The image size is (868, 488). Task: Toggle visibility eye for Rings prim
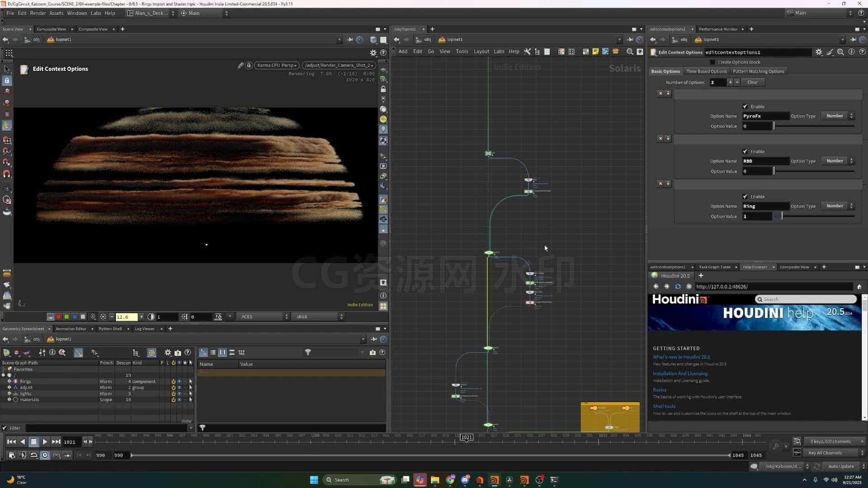[x=179, y=381]
